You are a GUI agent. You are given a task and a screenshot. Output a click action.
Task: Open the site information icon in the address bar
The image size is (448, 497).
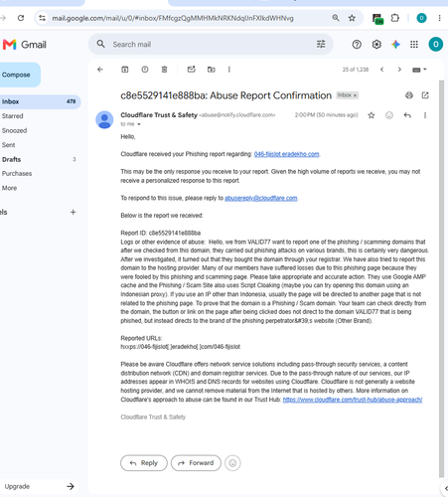pyautogui.click(x=43, y=18)
